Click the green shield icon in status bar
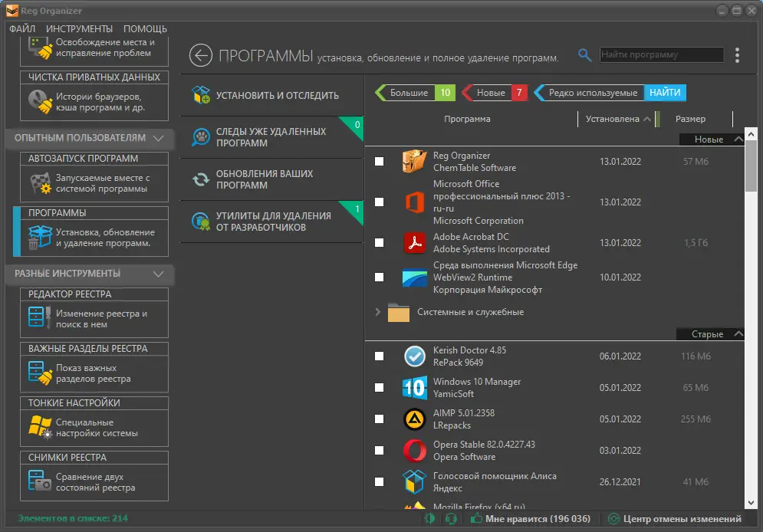 429,518
